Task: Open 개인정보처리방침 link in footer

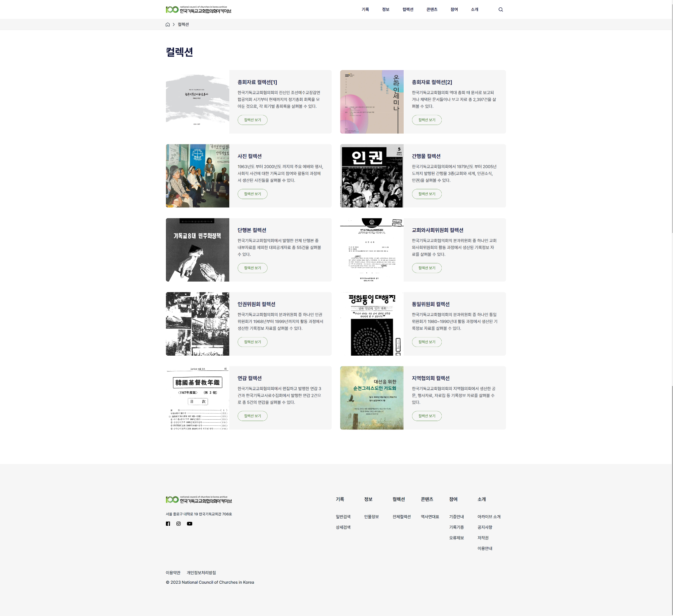Action: pyautogui.click(x=201, y=573)
